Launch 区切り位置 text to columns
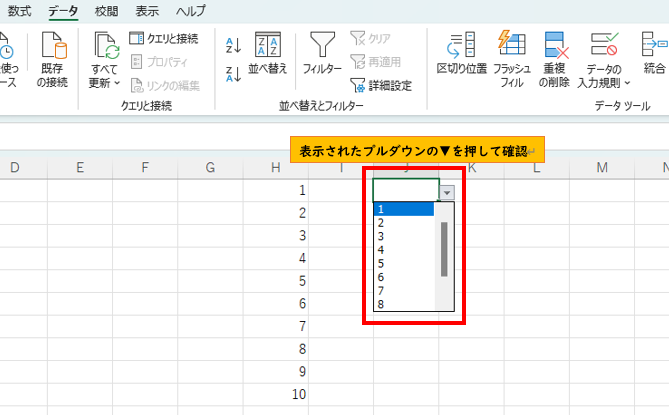The width and height of the screenshot is (669, 415). [x=462, y=53]
